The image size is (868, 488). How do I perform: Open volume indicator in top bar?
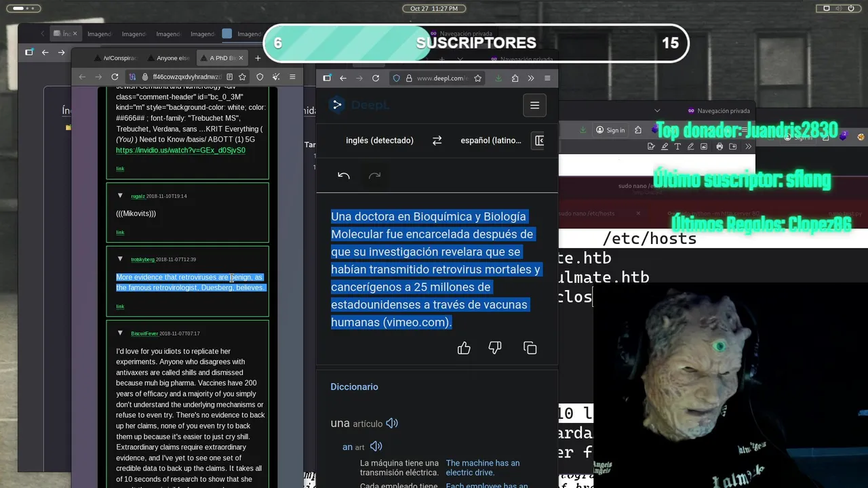[839, 9]
